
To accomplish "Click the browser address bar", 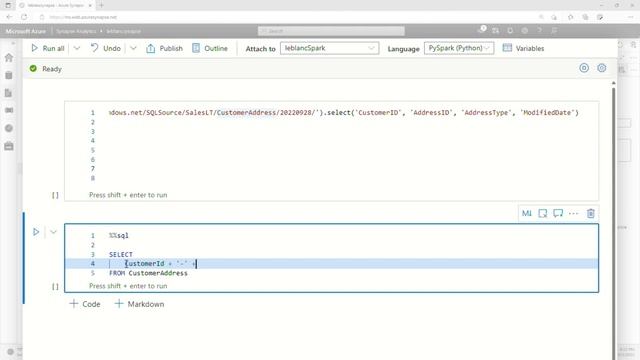I will coord(286,17).
